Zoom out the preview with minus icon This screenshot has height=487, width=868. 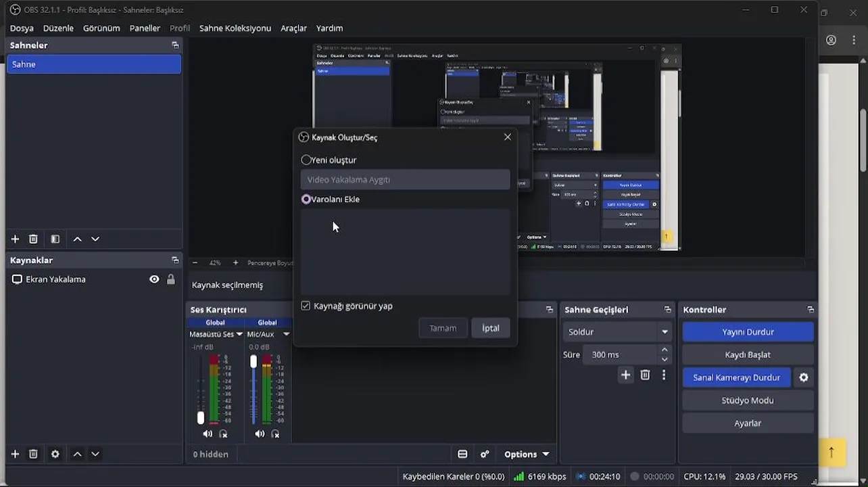[195, 262]
